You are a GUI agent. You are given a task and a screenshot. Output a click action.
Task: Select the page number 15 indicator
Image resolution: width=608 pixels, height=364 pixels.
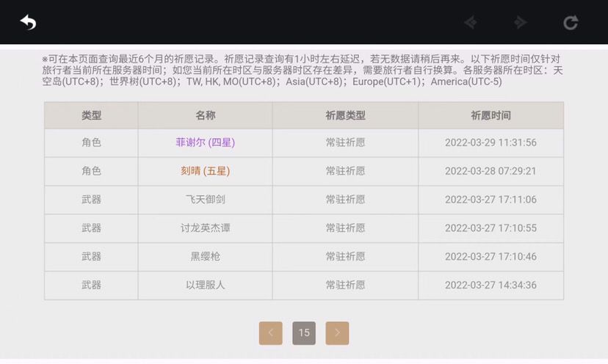[x=304, y=333]
